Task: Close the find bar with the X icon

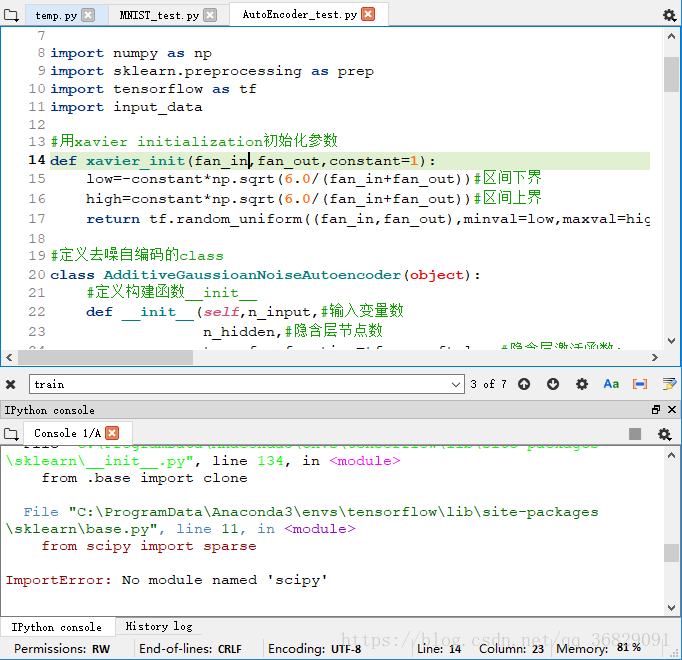Action: 10,384
